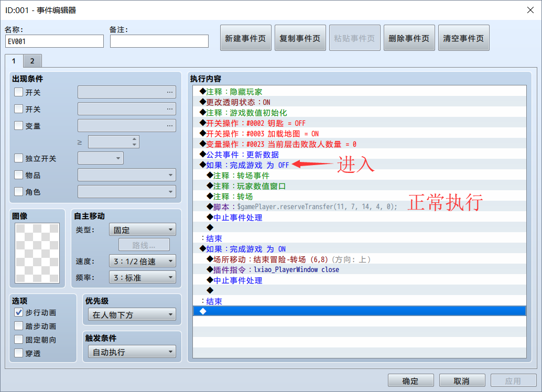The height and width of the screenshot is (392, 542).
Task: Uncheck the 步行动画 option
Action: [19, 312]
